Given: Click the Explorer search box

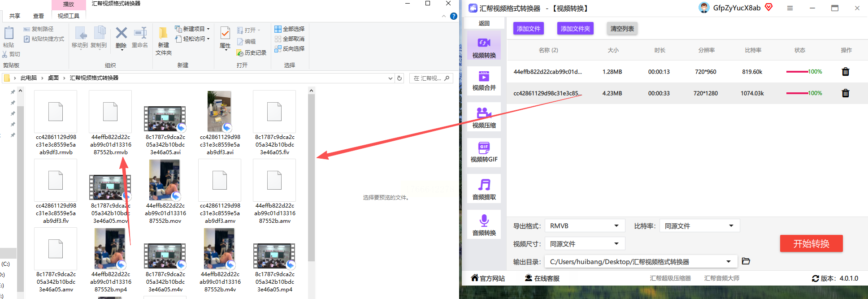Looking at the screenshot, I should point(431,78).
